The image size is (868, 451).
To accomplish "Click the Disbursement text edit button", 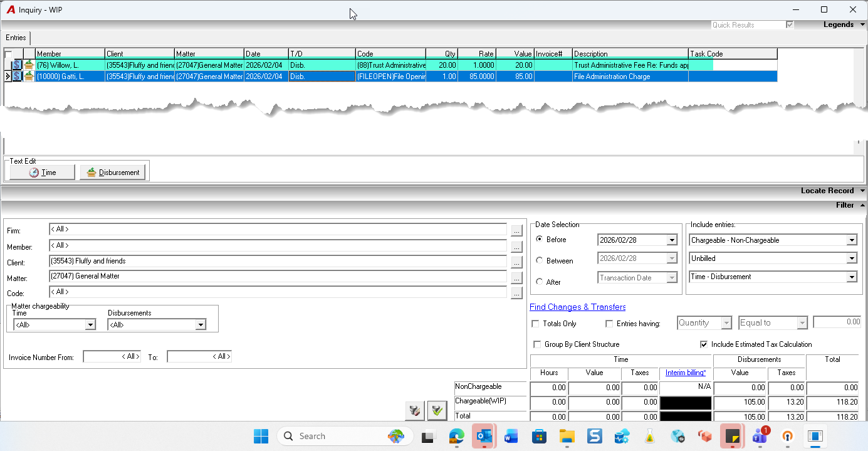I will (x=113, y=172).
